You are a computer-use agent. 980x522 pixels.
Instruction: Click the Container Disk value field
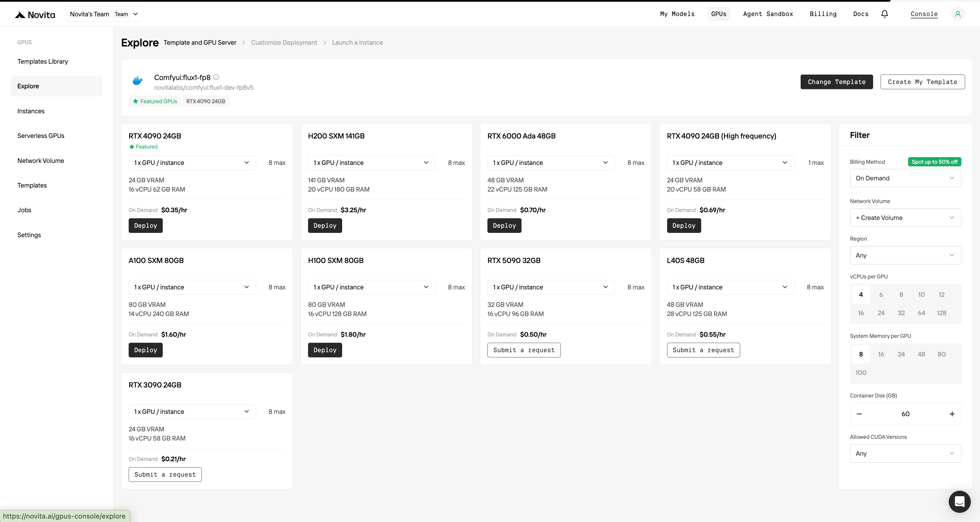(905, 414)
